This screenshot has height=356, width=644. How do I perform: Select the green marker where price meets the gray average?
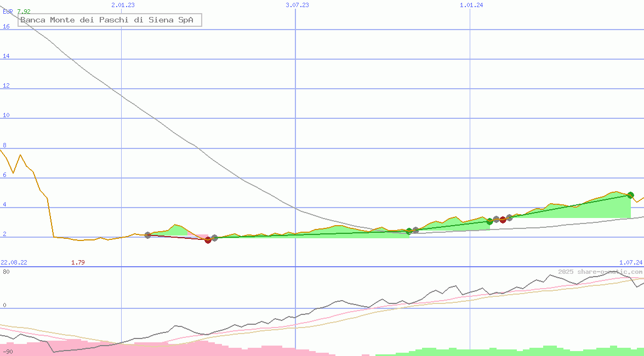click(x=409, y=231)
